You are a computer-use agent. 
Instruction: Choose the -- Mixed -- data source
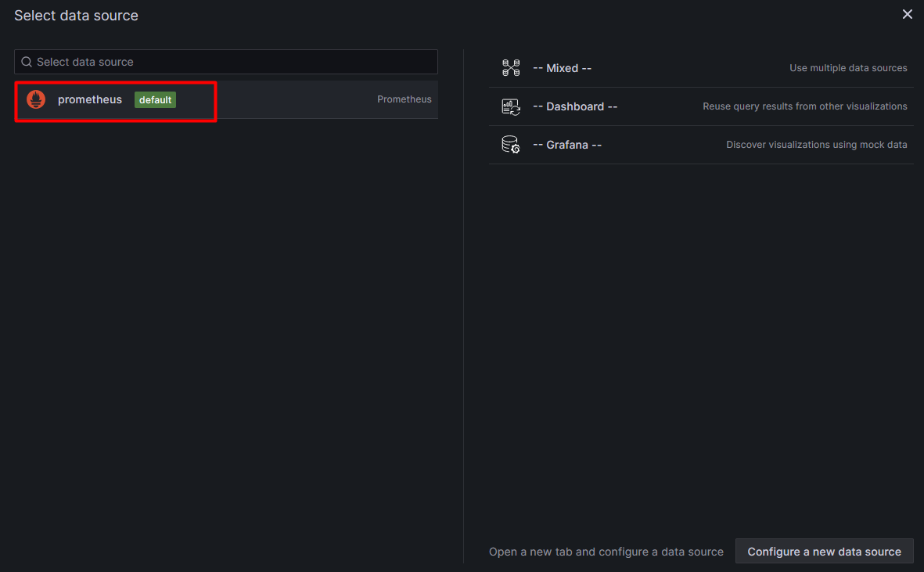(x=701, y=68)
